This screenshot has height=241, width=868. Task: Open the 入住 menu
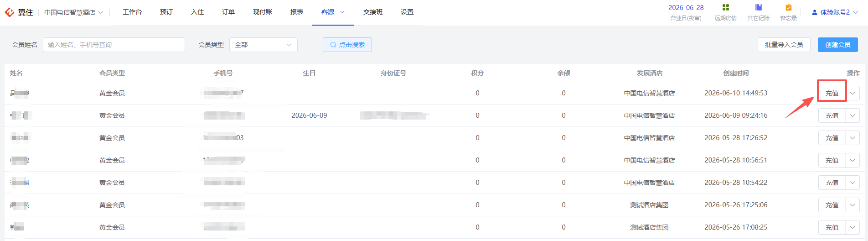point(197,12)
